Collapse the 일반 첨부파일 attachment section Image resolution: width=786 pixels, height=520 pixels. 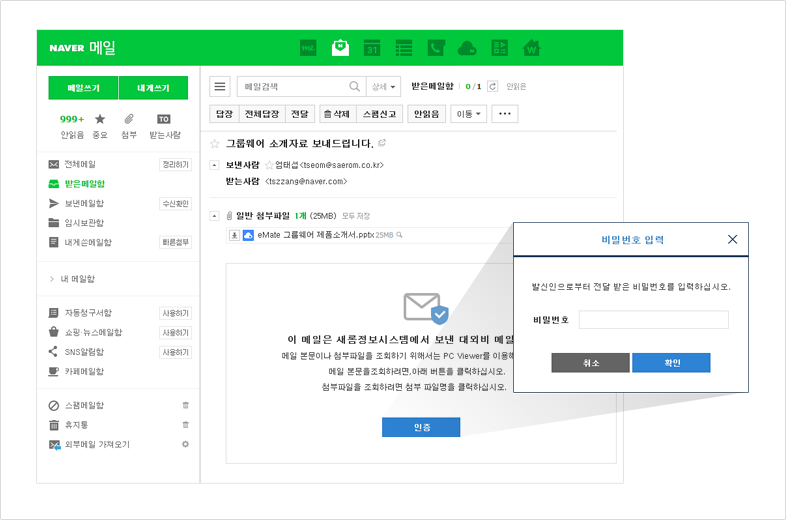[x=214, y=215]
